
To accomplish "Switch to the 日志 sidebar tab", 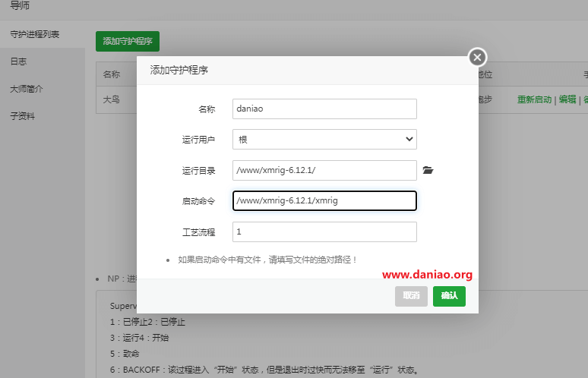I will 19,61.
